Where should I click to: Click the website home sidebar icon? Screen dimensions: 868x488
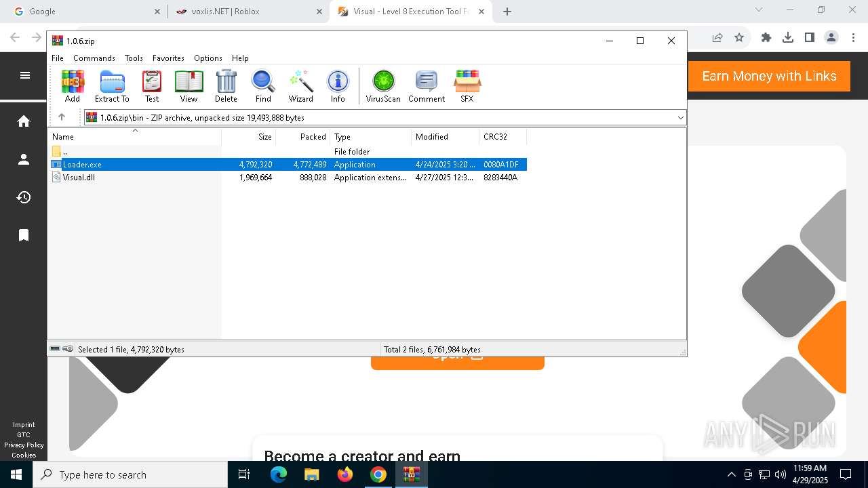point(24,121)
